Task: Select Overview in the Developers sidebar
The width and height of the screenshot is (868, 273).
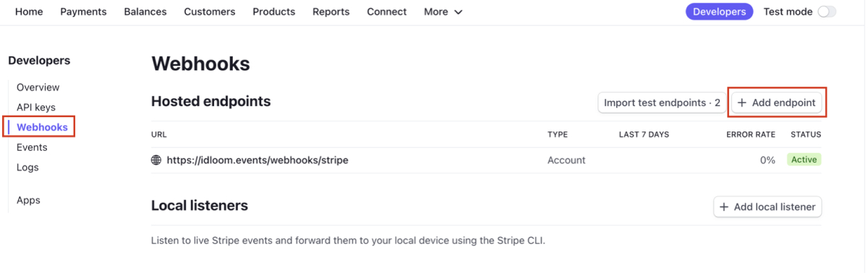Action: 38,87
